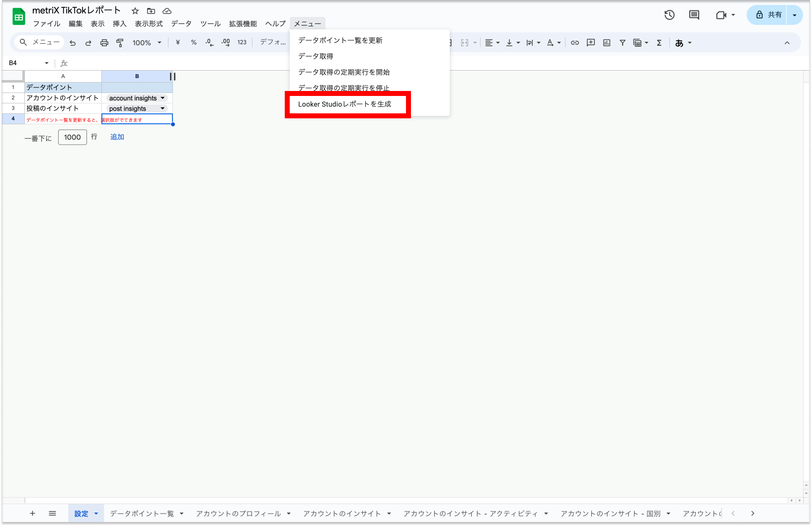
Task: Activate paint format tool
Action: [x=120, y=43]
